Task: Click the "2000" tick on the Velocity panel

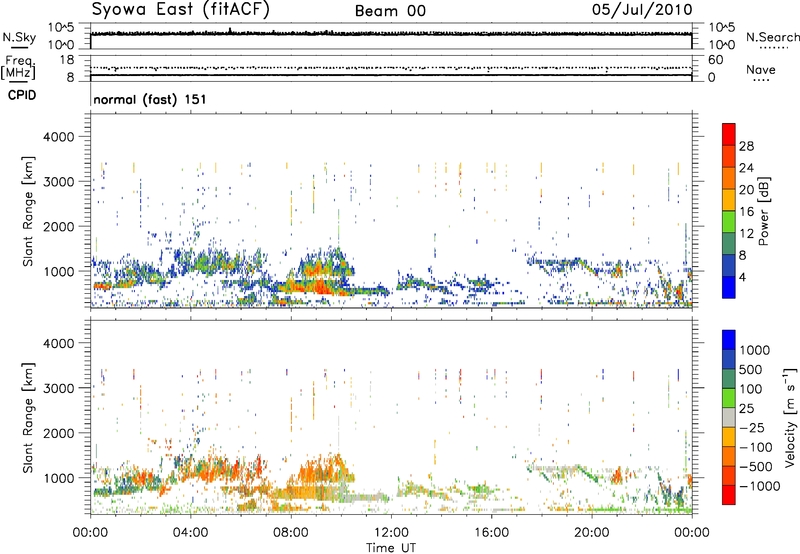Action: pos(59,433)
